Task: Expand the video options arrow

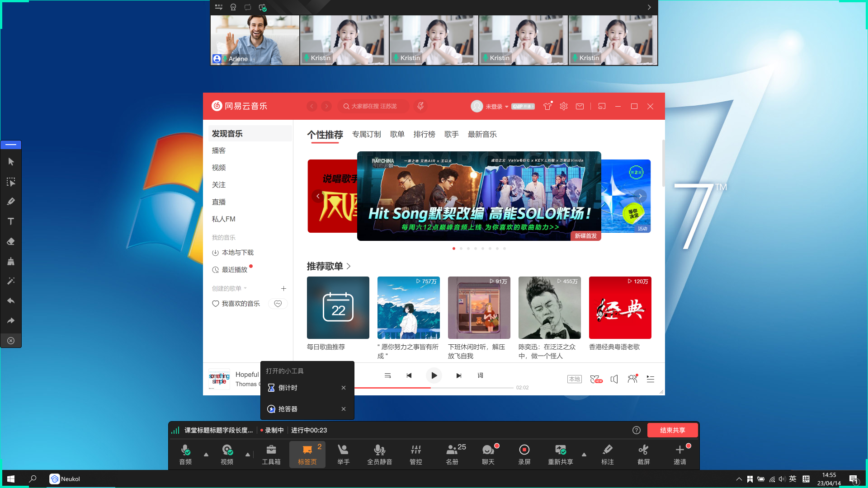Action: (248, 455)
